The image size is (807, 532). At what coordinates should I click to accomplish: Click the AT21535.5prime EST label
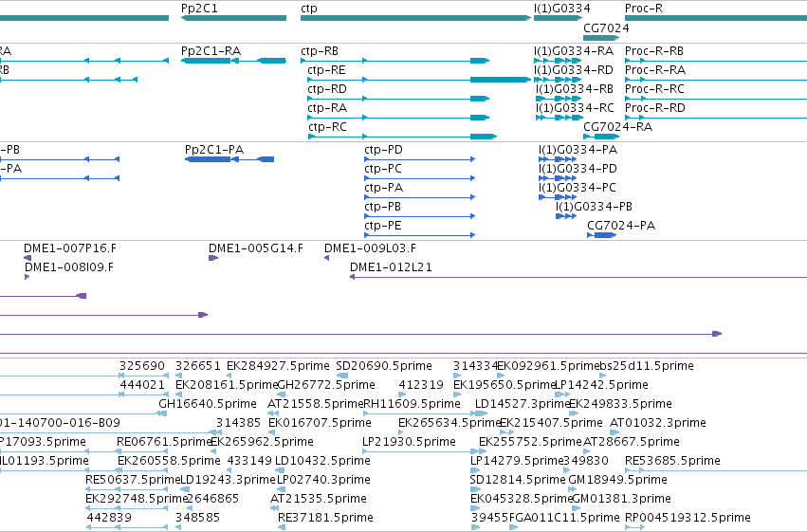click(x=318, y=499)
